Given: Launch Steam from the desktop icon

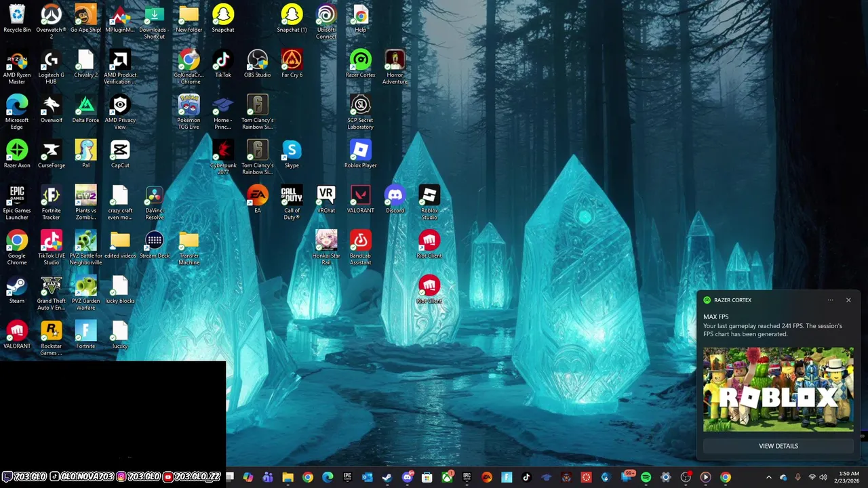Looking at the screenshot, I should click(17, 289).
